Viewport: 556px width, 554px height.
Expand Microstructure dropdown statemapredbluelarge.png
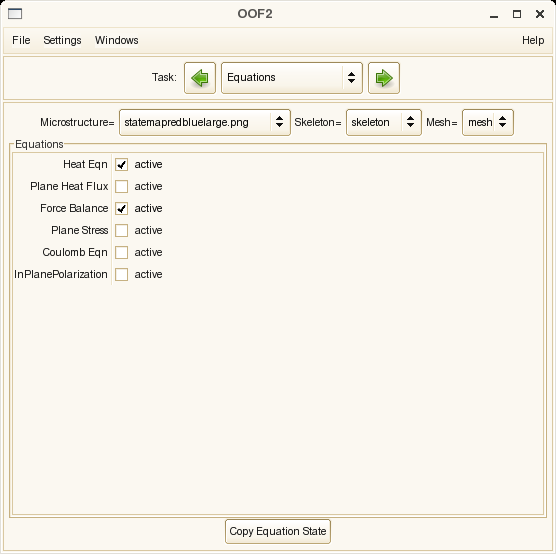click(205, 122)
